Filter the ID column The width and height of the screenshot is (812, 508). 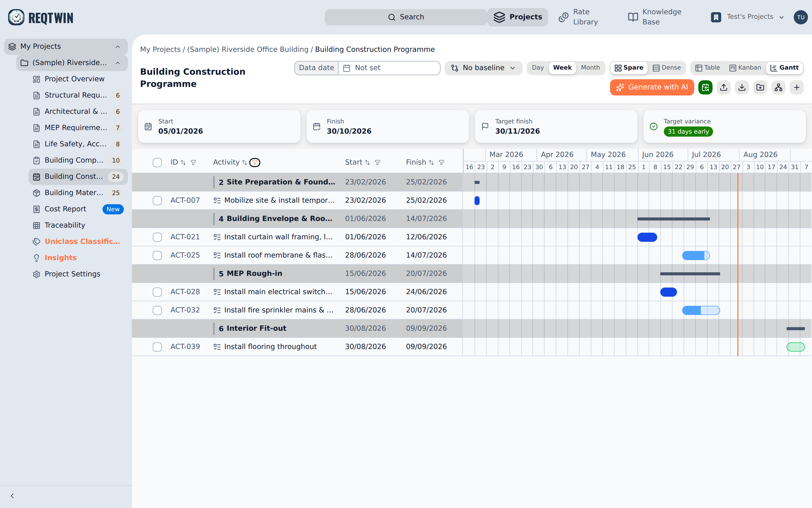[x=193, y=163]
